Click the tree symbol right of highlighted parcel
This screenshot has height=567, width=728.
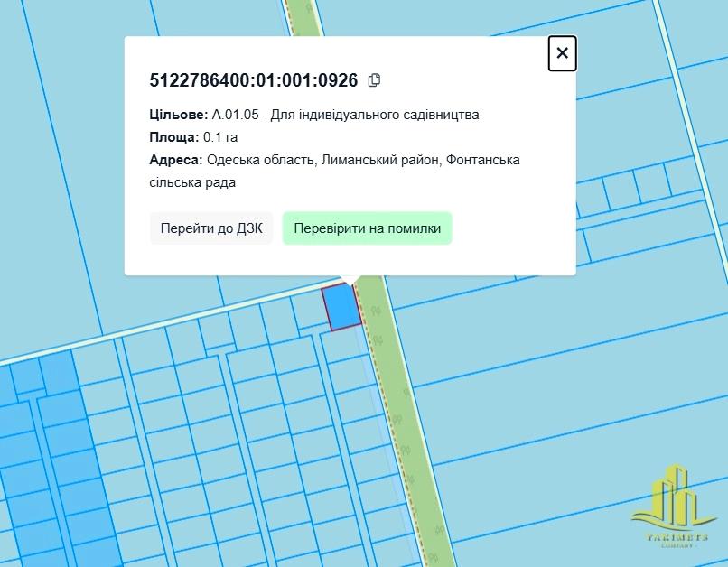[x=373, y=310]
